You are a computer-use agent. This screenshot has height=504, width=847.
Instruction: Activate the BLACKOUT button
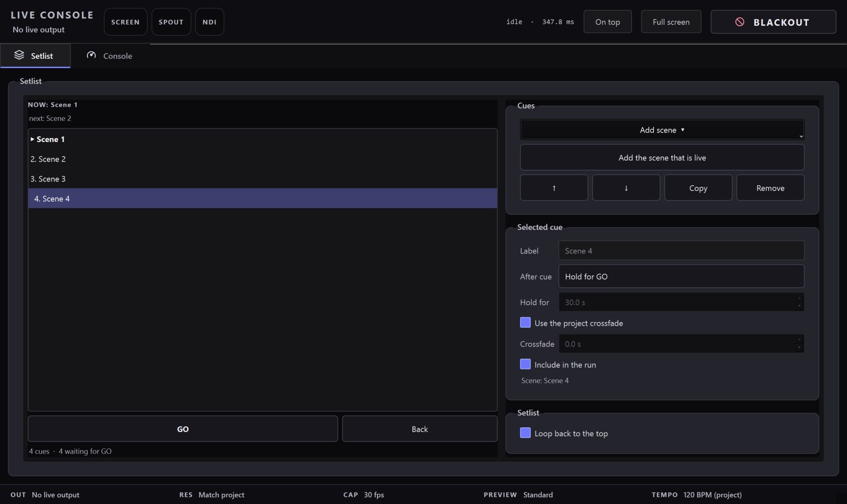[x=773, y=22]
